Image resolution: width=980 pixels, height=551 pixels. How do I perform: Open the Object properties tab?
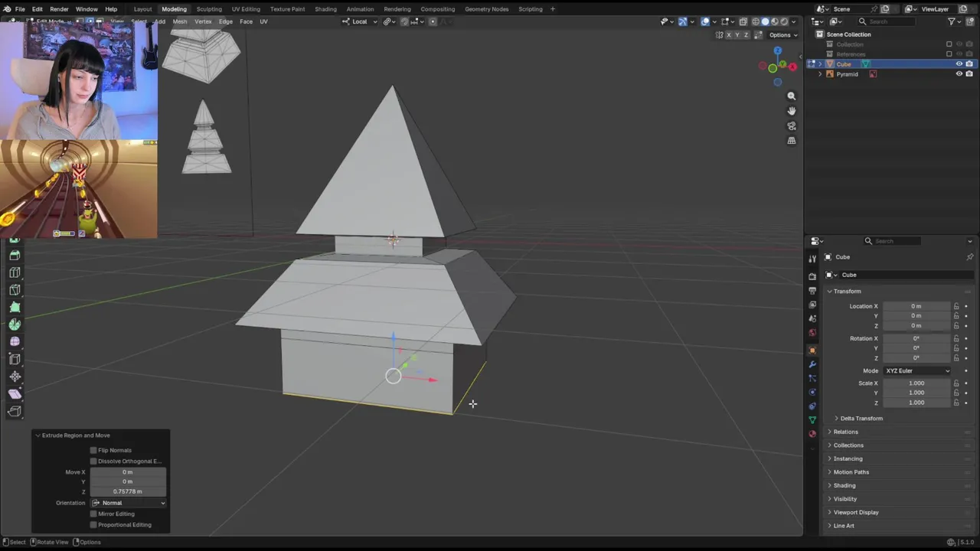click(812, 350)
